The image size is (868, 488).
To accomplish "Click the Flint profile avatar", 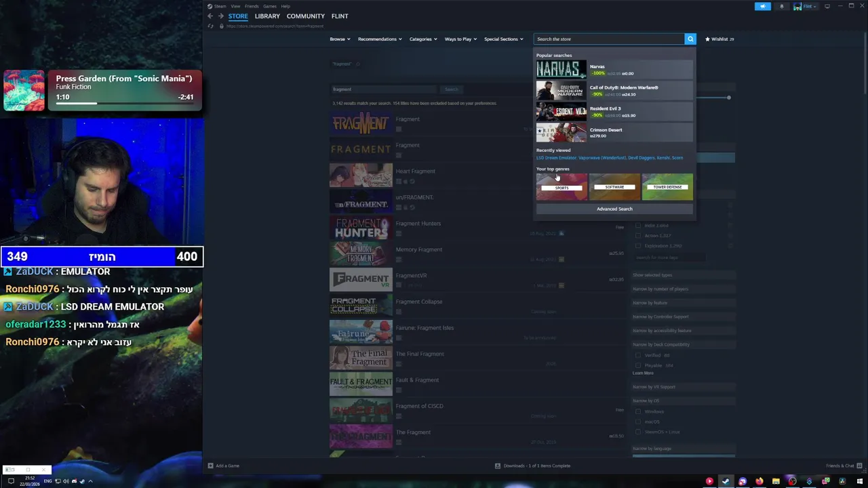I will tap(797, 6).
